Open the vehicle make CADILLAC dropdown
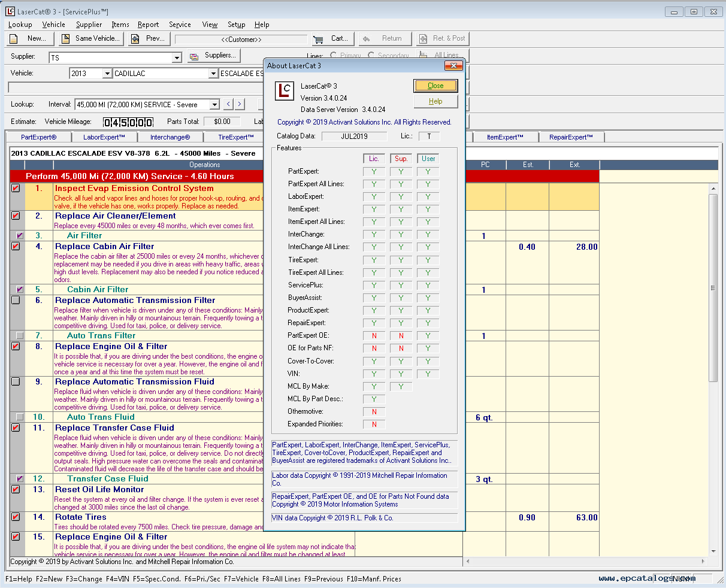 [213, 74]
